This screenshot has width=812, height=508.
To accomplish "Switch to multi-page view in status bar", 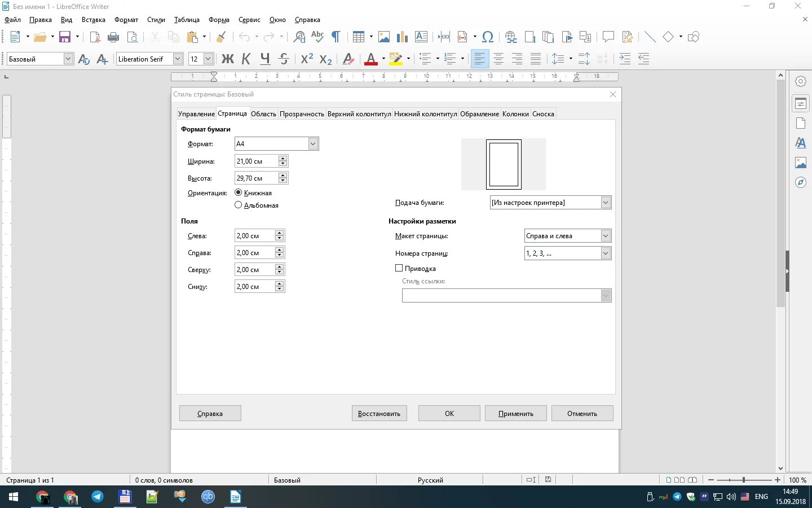I will 679,480.
